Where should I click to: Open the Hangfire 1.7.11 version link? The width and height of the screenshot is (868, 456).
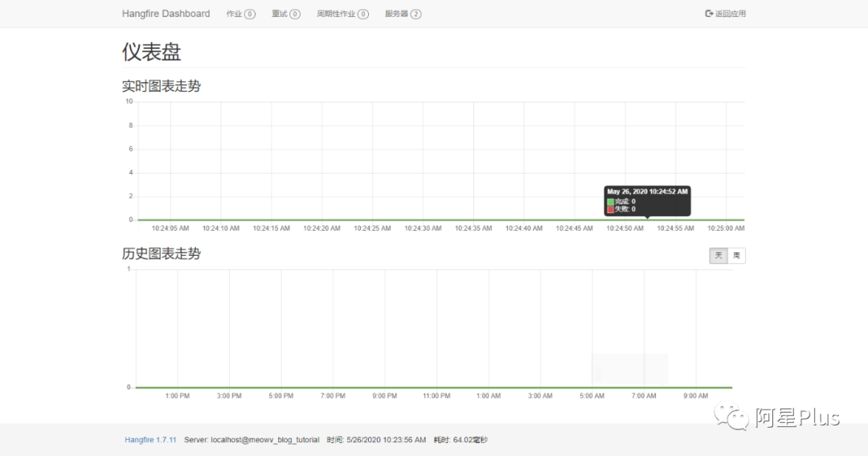tap(150, 440)
